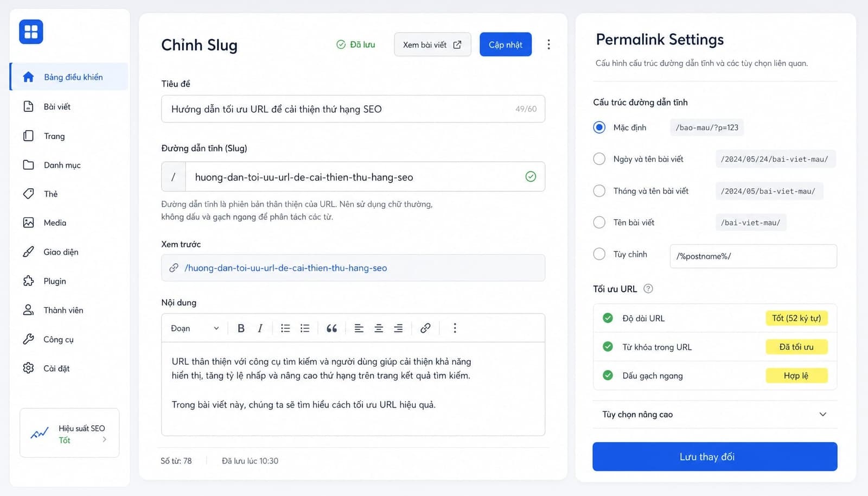This screenshot has height=496, width=868.
Task: Click the Thành viên user icon
Action: pos(28,310)
